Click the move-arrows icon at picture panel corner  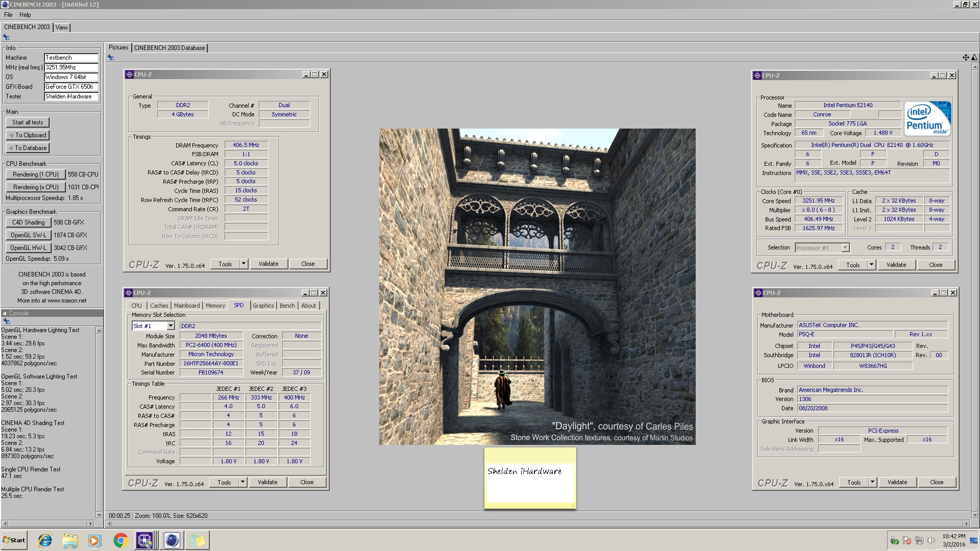966,58
